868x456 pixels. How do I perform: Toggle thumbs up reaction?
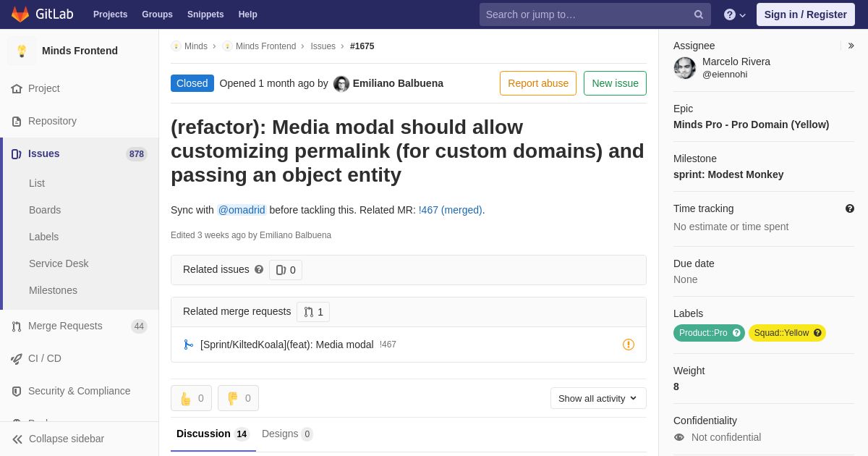pyautogui.click(x=191, y=398)
